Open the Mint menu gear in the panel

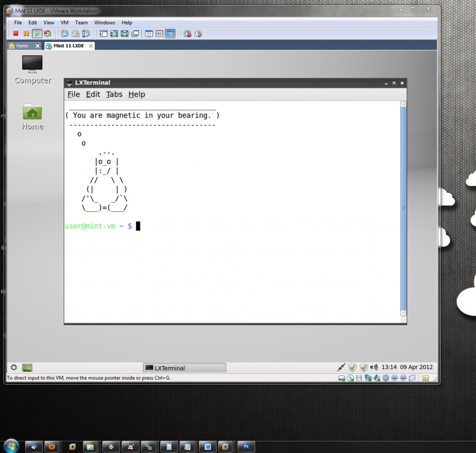(14, 368)
